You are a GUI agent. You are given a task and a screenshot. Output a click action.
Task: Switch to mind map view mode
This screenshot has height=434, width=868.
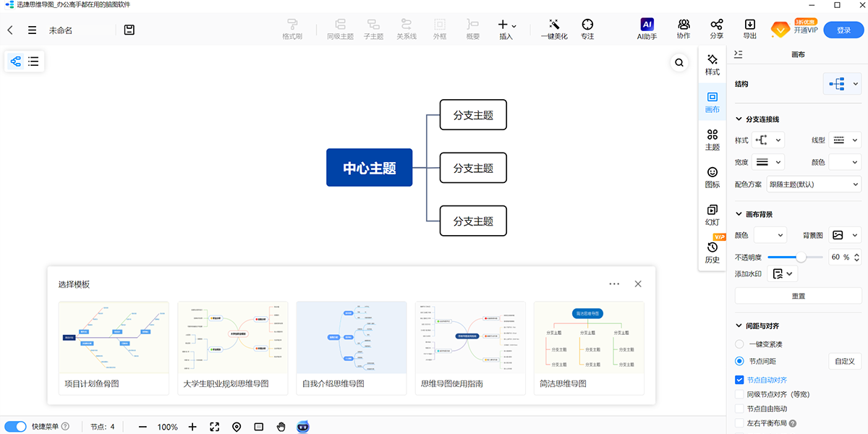click(16, 61)
